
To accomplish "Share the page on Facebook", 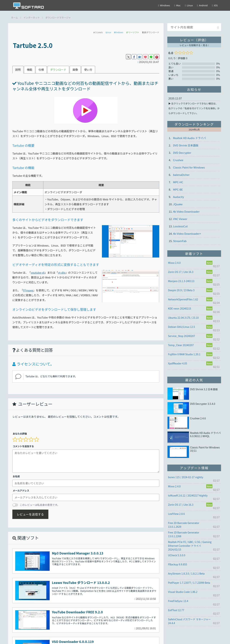I will (x=134, y=57).
